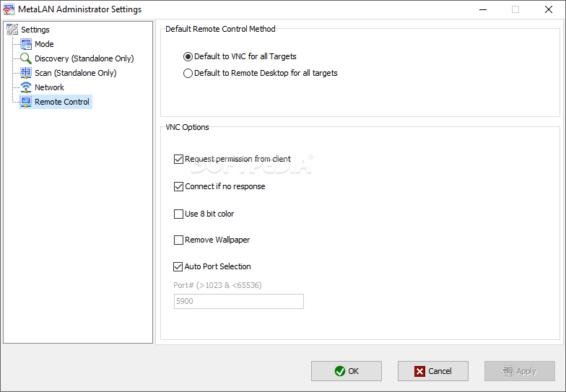Click the Discovery magnifier icon

pos(26,58)
